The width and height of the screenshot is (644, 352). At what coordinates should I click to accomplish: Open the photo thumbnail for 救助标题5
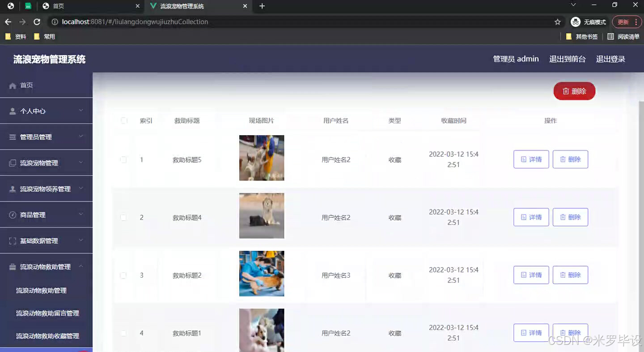point(262,158)
